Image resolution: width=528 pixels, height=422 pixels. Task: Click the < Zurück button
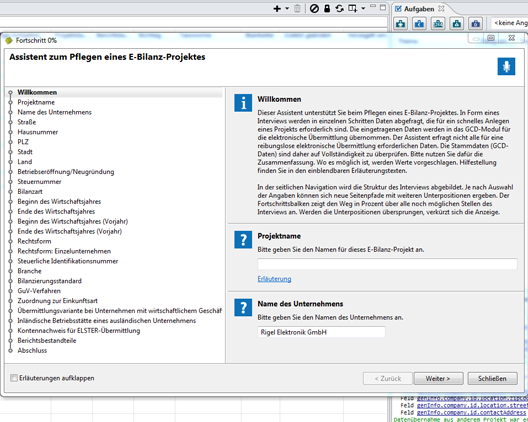[388, 379]
